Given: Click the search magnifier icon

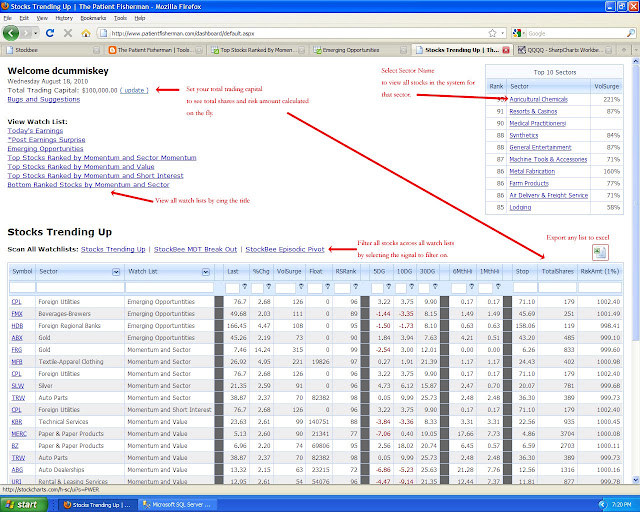Looking at the screenshot, I should point(631,33).
